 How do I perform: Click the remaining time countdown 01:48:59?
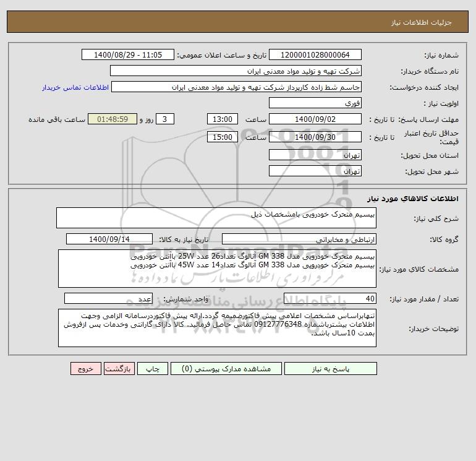coord(113,119)
